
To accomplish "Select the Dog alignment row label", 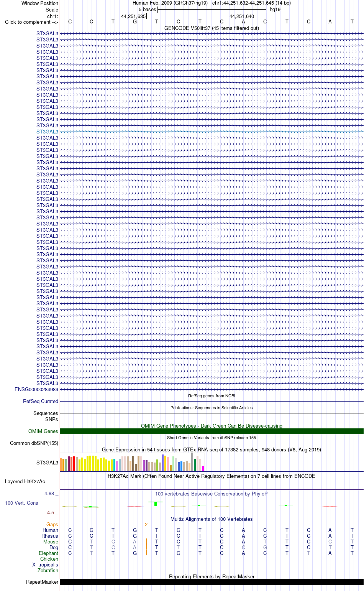I will coord(54,547).
